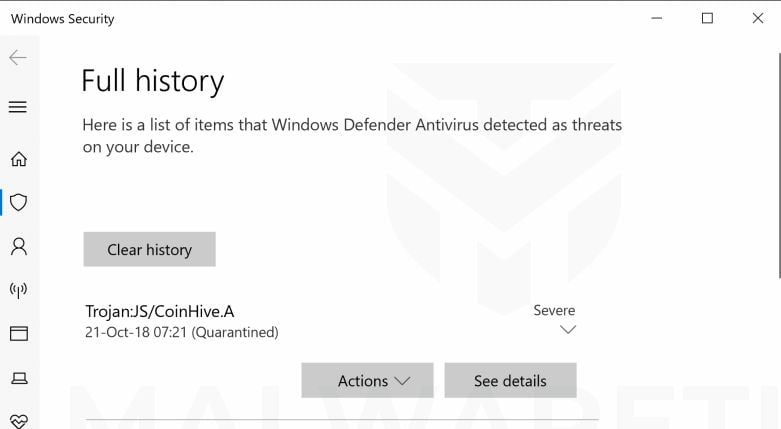781x429 pixels.
Task: Go to the Home section
Action: pos(18,159)
